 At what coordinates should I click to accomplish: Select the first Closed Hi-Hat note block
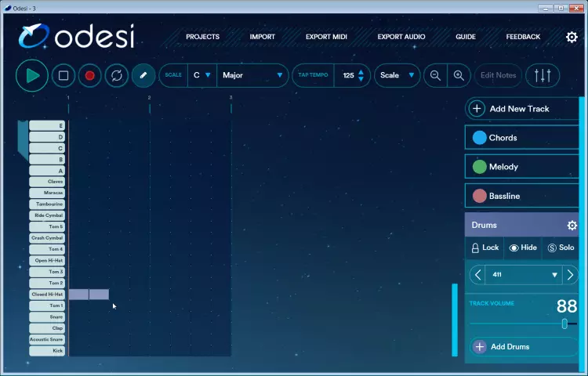(x=78, y=295)
